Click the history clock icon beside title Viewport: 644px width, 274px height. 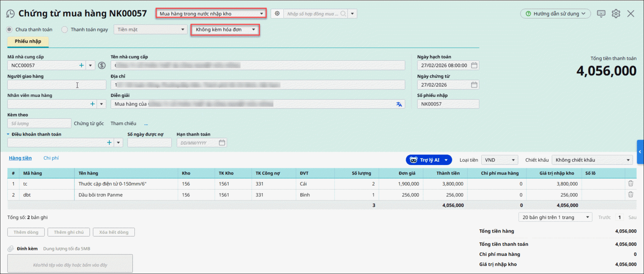(x=10, y=14)
